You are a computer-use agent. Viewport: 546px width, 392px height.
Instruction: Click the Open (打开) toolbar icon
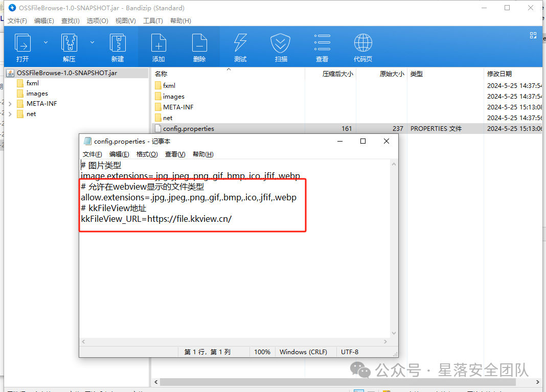(22, 43)
